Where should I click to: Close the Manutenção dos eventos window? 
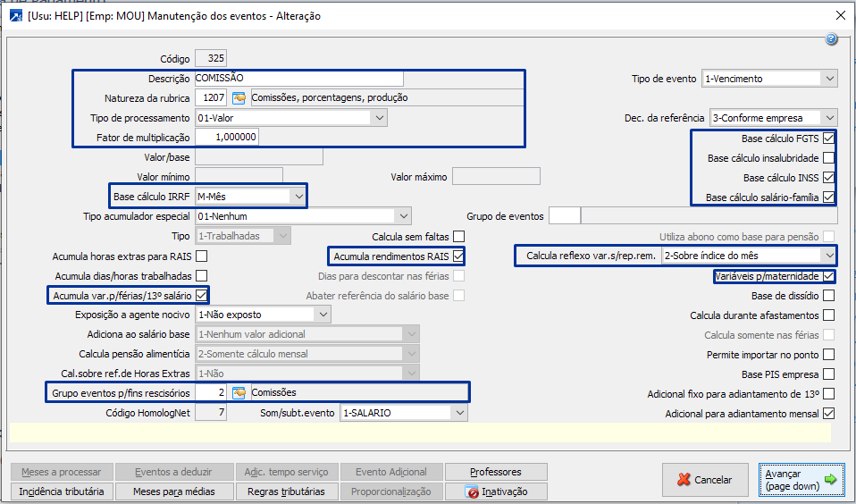841,16
